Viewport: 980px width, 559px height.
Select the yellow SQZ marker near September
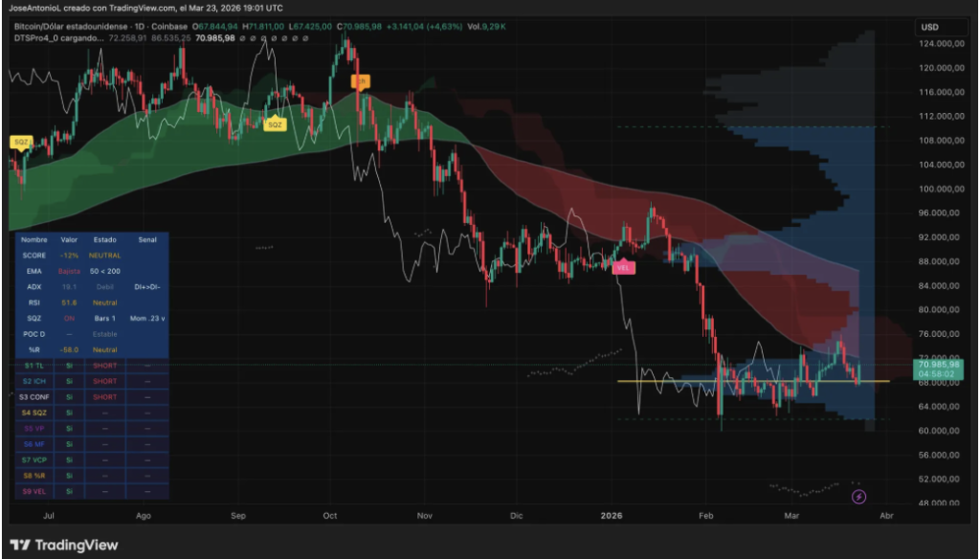(276, 123)
